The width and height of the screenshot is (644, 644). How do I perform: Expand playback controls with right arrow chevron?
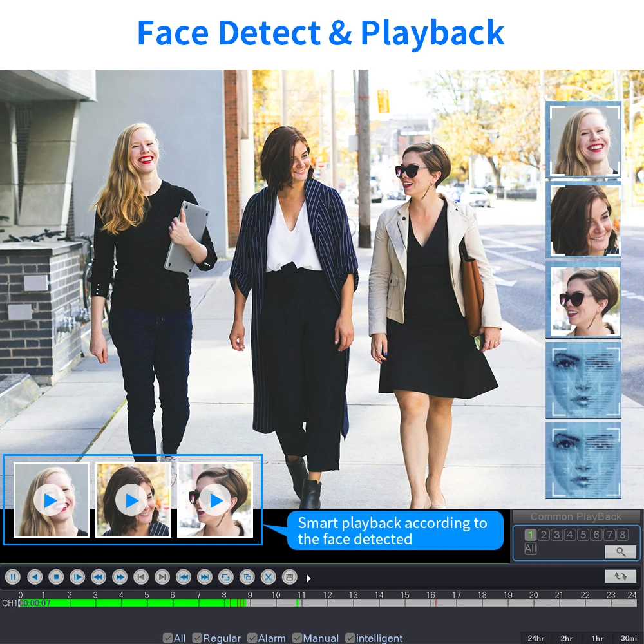click(x=308, y=577)
